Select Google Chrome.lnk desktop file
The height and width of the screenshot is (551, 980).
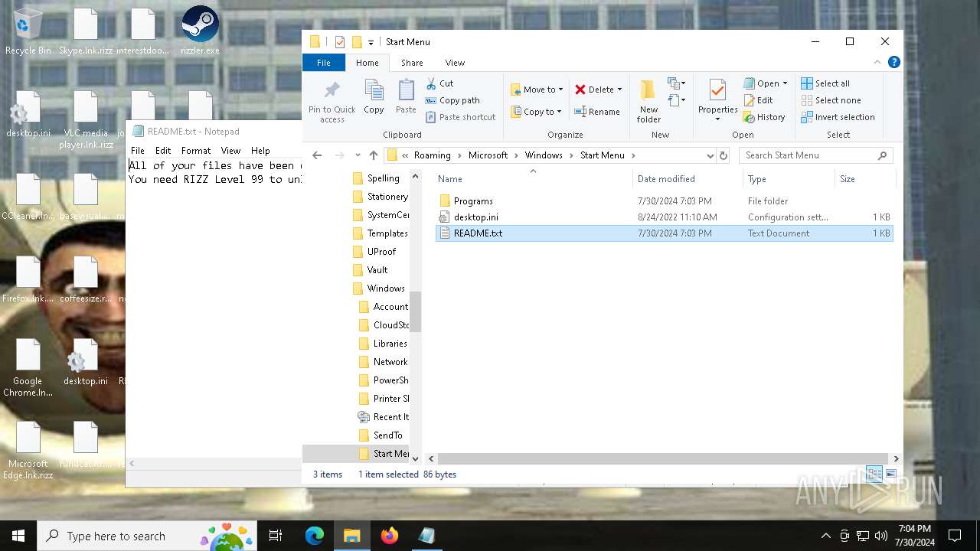[28, 368]
